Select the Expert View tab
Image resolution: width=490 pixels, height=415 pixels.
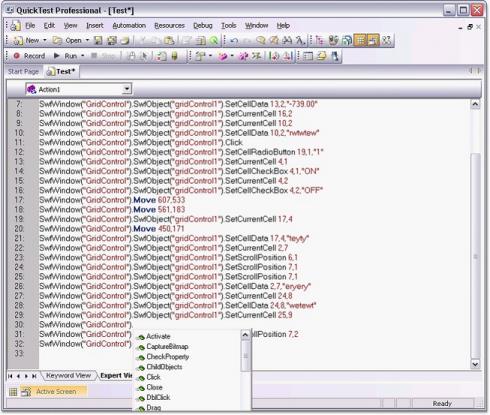[x=116, y=375]
